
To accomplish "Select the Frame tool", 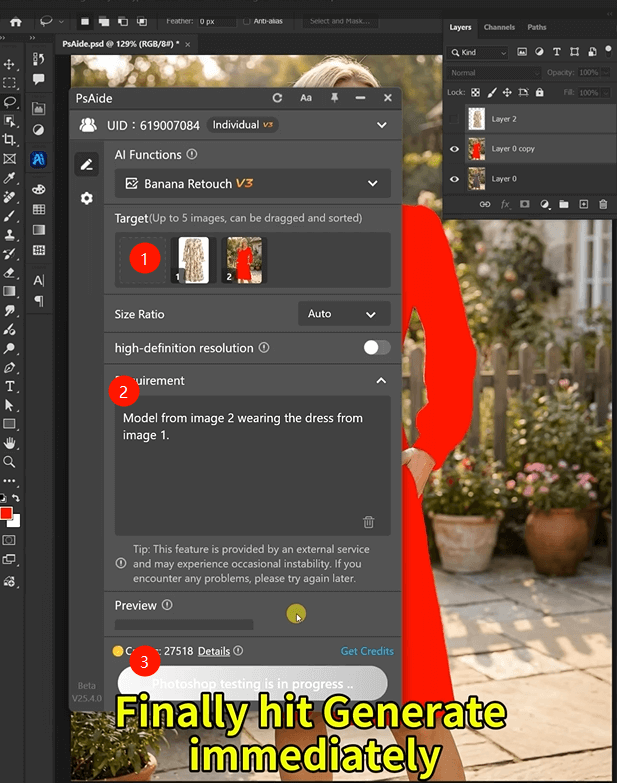I will pos(9,159).
